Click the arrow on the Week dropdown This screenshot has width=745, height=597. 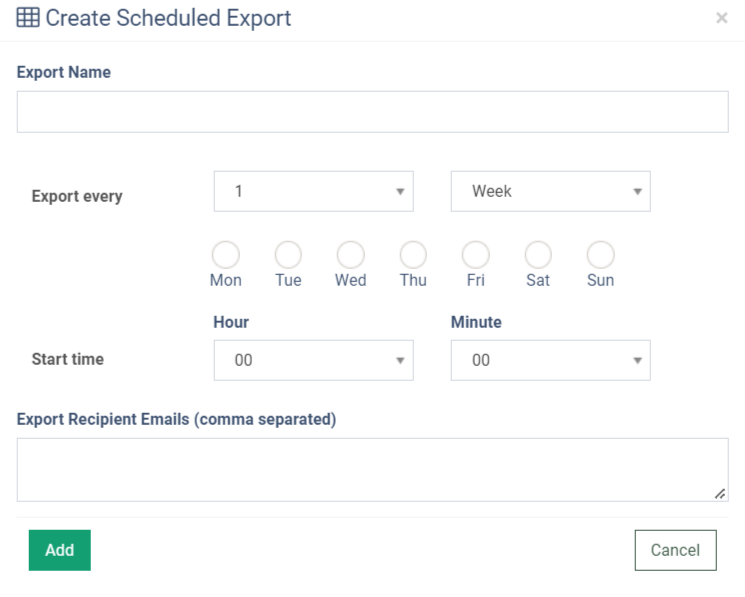point(637,191)
